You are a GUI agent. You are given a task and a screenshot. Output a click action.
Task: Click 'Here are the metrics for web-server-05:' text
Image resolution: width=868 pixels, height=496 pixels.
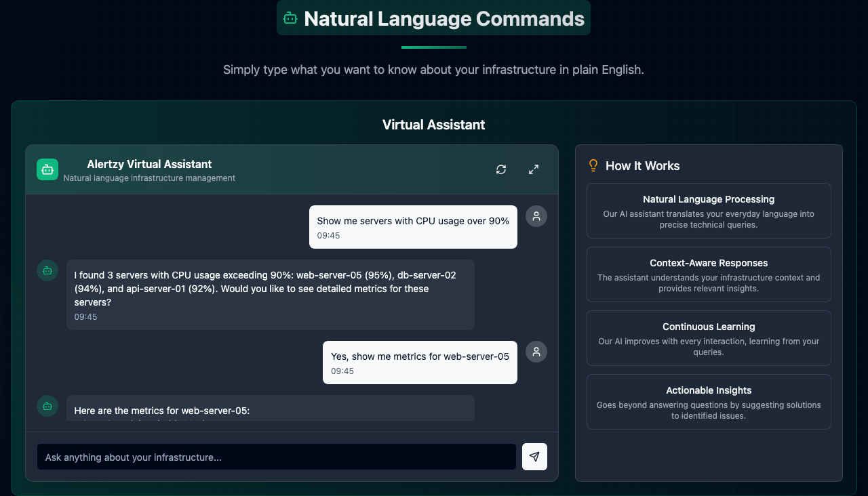click(162, 411)
